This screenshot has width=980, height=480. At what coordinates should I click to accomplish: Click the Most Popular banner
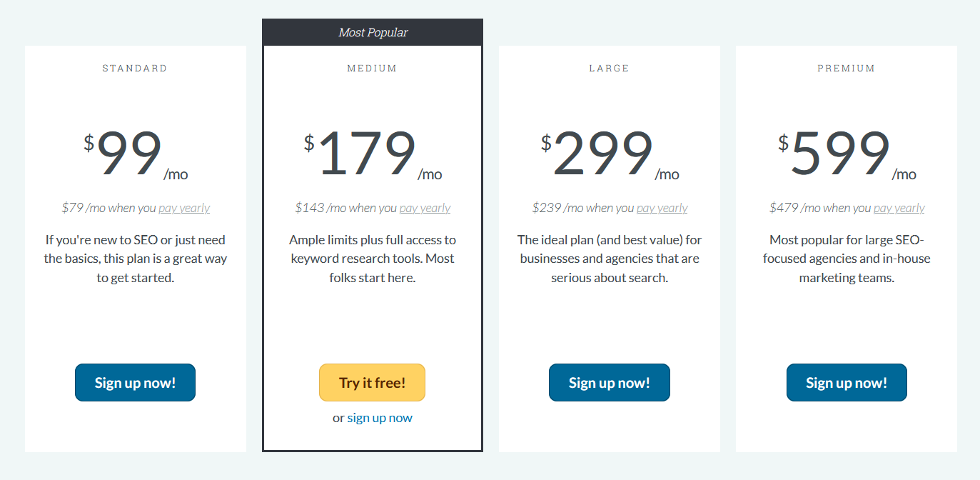(x=373, y=32)
